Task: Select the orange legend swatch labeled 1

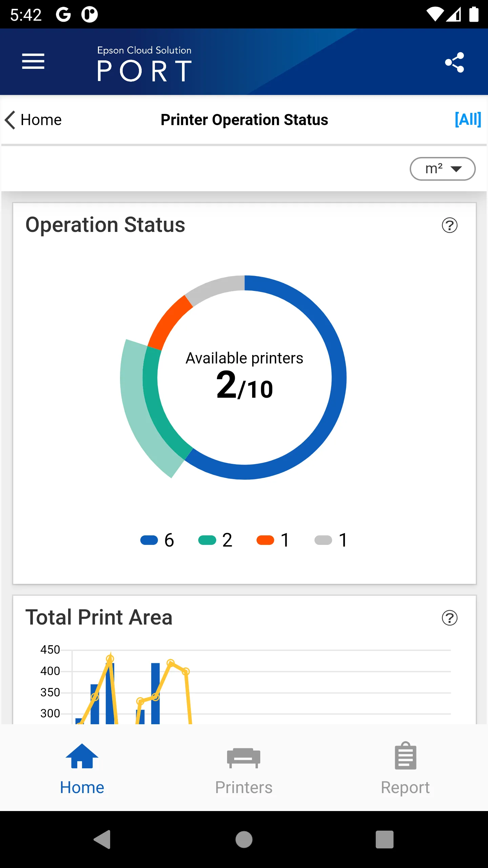Action: 265,540
